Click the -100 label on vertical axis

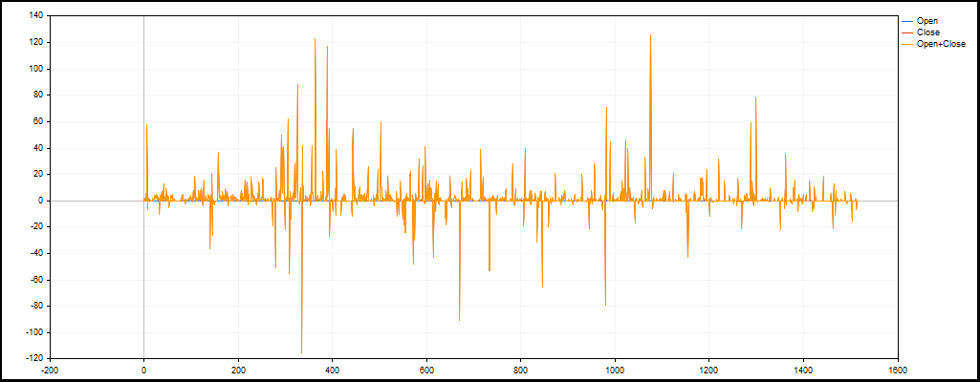coord(33,332)
